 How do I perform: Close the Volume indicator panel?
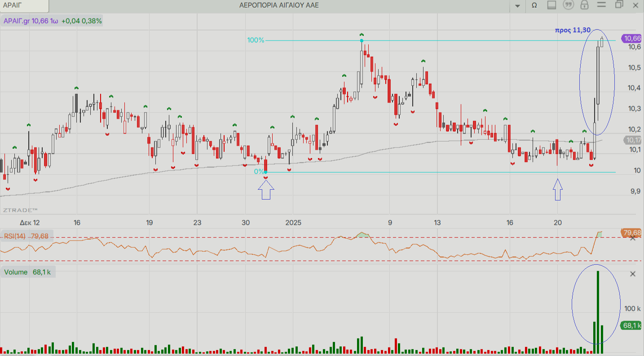[x=633, y=274]
